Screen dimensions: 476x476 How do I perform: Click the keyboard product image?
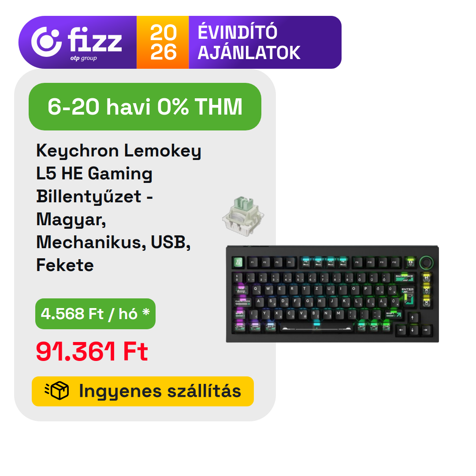coord(332,294)
